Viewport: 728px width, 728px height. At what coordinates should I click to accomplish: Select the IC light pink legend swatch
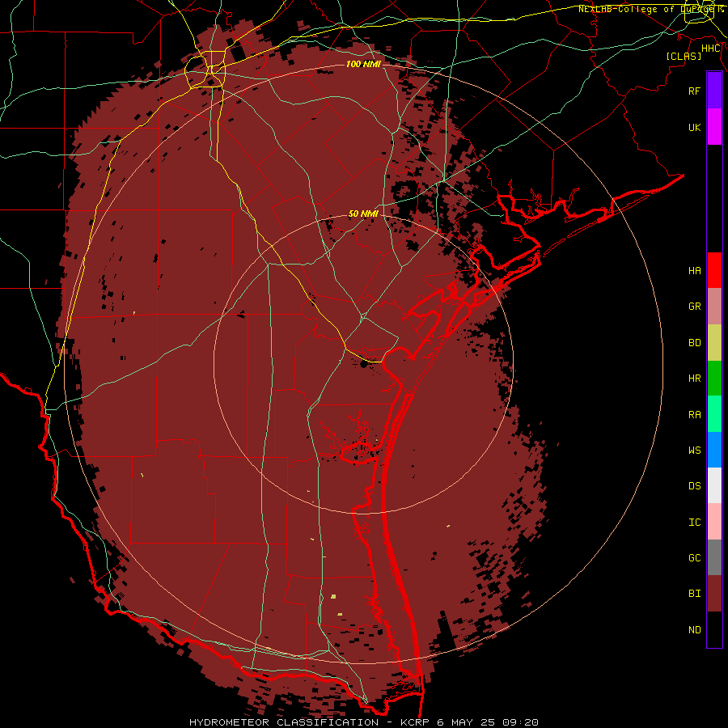[714, 522]
